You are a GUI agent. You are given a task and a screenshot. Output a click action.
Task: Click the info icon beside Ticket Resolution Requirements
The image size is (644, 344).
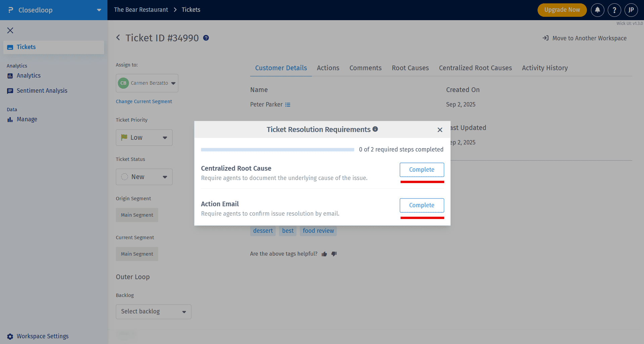coord(375,129)
